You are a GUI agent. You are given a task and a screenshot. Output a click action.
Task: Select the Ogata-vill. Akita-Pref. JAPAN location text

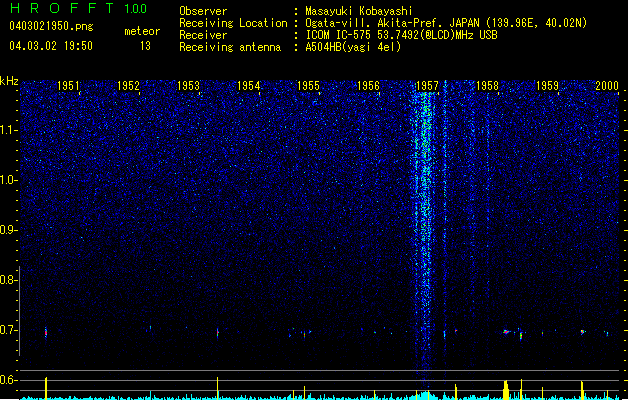click(446, 23)
